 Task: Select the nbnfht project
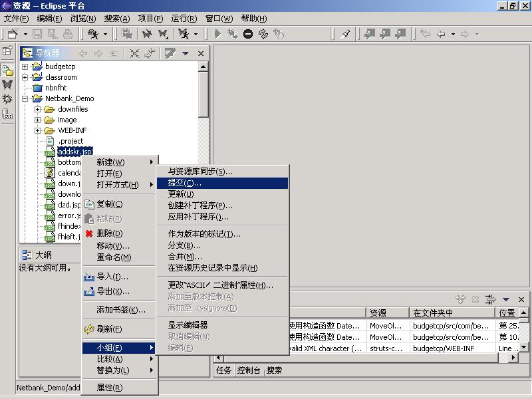(56, 88)
